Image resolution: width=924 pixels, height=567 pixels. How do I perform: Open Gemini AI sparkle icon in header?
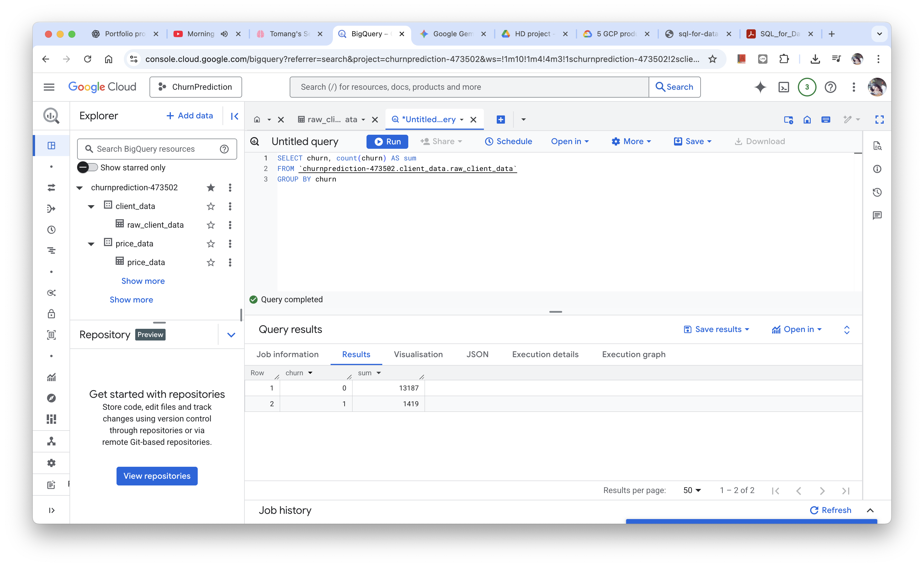[760, 87]
